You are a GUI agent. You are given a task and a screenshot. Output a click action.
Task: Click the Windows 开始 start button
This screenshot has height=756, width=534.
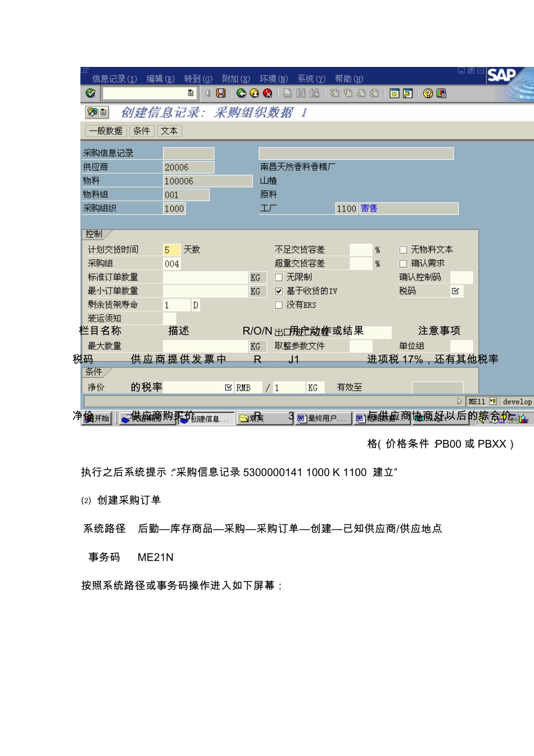coord(98,418)
